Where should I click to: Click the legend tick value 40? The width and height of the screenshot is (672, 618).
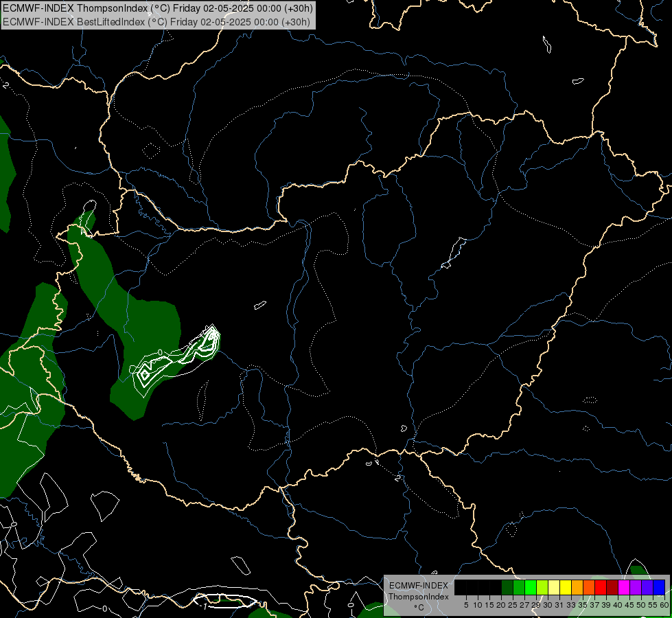[618, 605]
